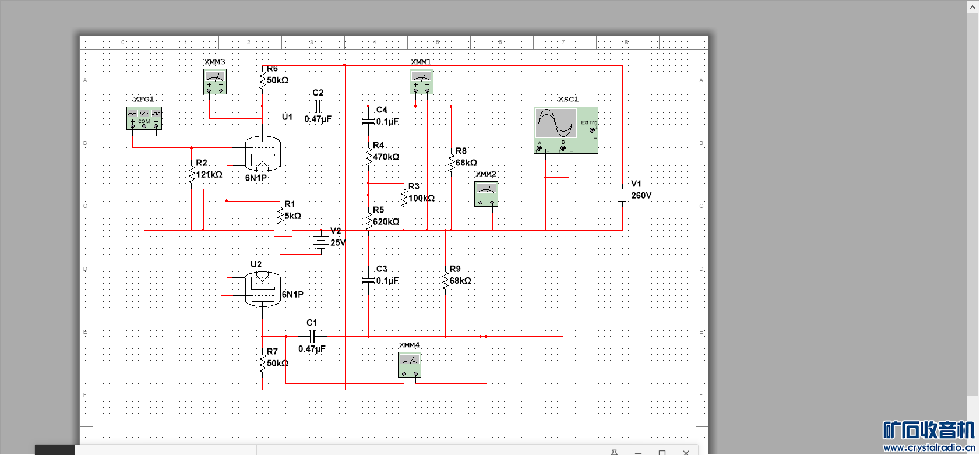980x455 pixels.
Task: Select resistor R6 50kΩ
Action: point(262,79)
